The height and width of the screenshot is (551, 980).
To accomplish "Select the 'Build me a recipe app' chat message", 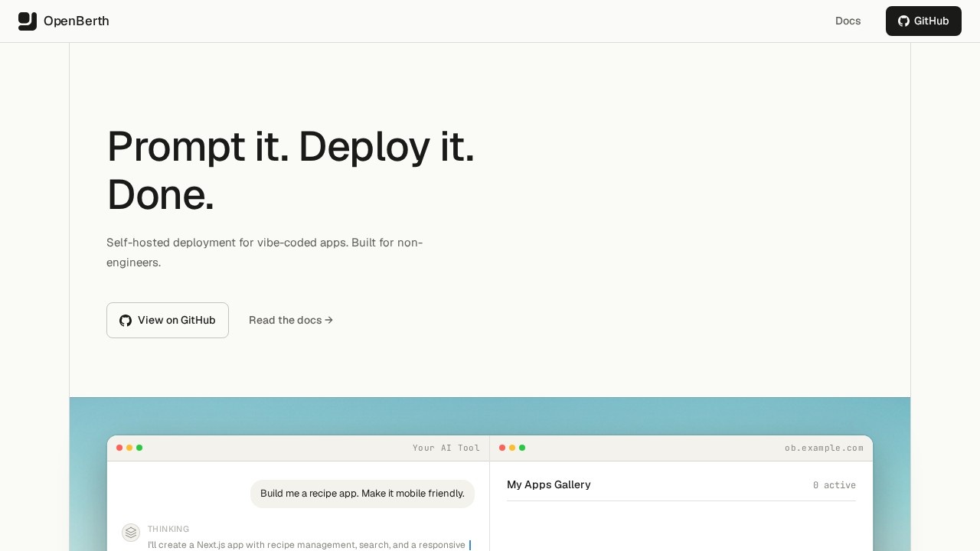I will (362, 494).
